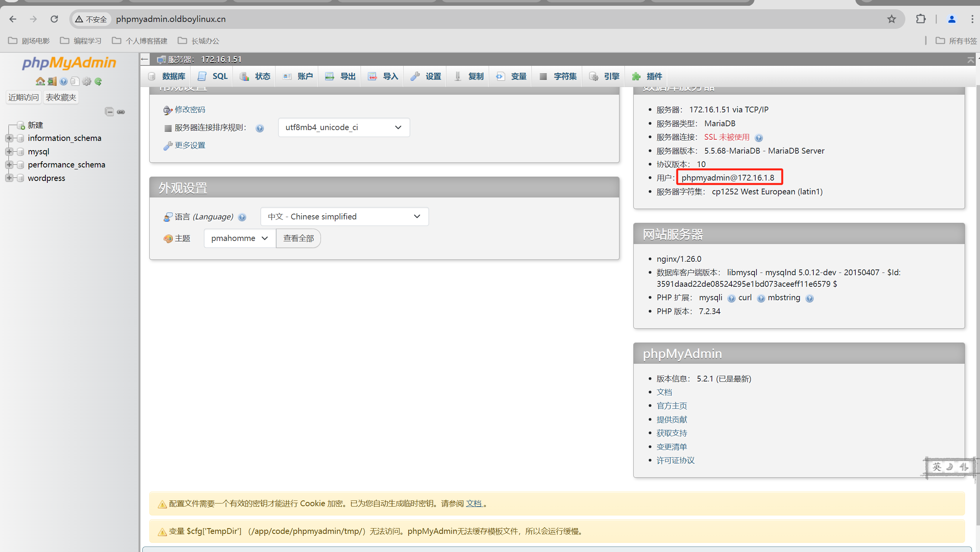Open the 提供贡献 contribute link
The height and width of the screenshot is (552, 980).
click(672, 420)
